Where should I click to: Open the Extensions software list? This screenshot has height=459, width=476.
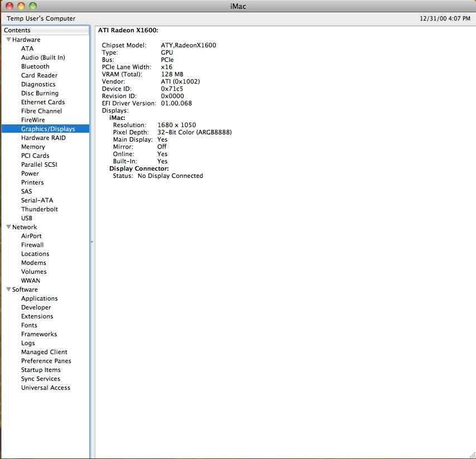coord(37,316)
